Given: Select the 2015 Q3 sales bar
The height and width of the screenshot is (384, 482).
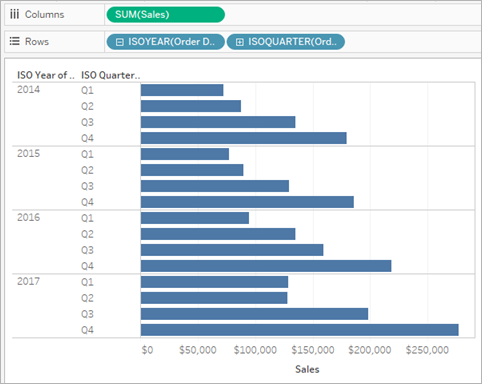Looking at the screenshot, I should (215, 186).
